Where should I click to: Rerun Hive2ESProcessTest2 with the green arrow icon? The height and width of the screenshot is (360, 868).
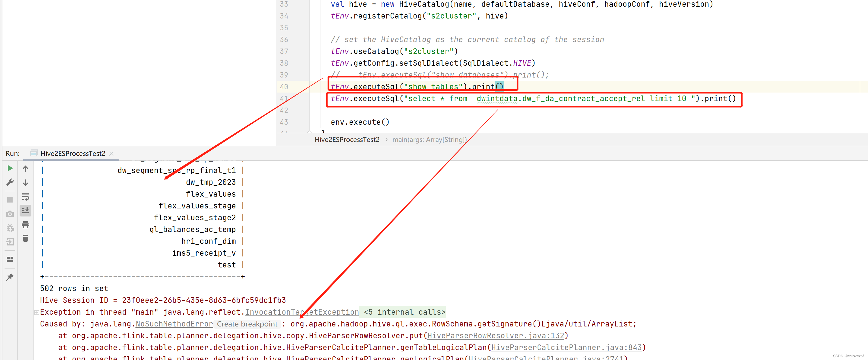point(10,168)
